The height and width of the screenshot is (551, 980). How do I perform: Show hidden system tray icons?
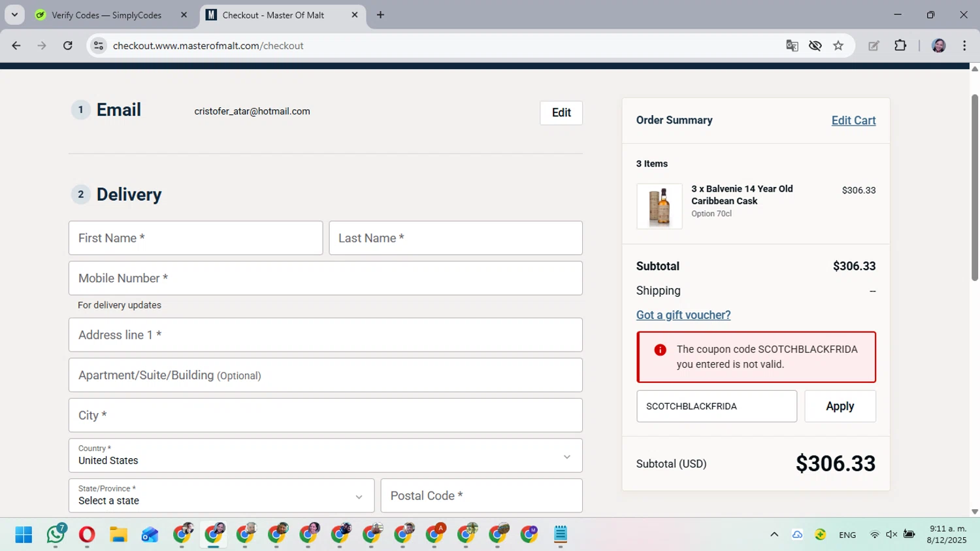pyautogui.click(x=774, y=535)
